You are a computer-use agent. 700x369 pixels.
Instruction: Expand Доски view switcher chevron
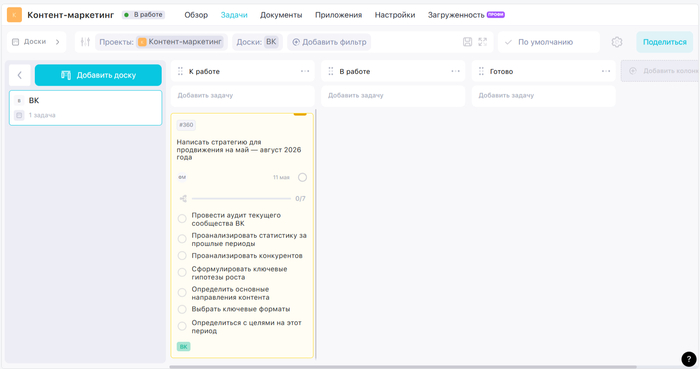tap(58, 42)
